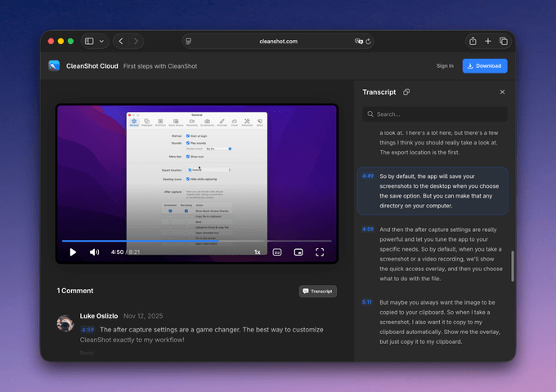Toggle captions in the video player
Image resolution: width=556 pixels, height=392 pixels.
(x=277, y=252)
